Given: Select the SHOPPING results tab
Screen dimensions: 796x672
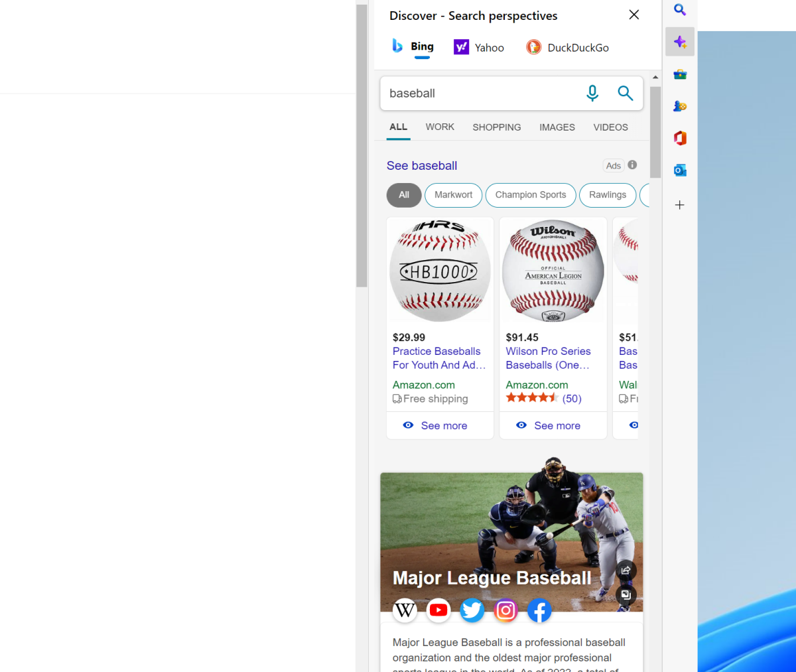Looking at the screenshot, I should tap(497, 127).
